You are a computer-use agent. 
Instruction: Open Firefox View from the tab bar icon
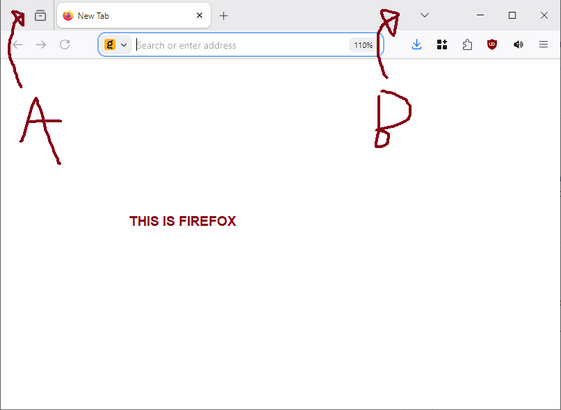pyautogui.click(x=40, y=16)
